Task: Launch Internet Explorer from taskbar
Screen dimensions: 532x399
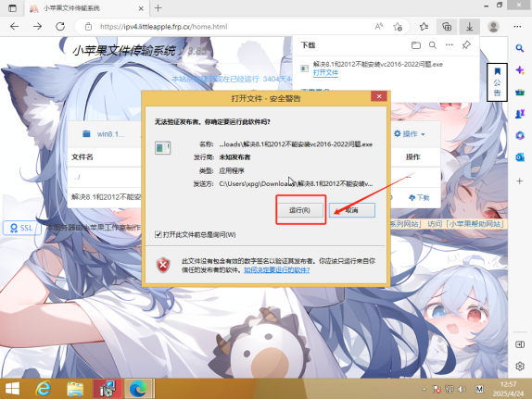Action: pyautogui.click(x=44, y=389)
